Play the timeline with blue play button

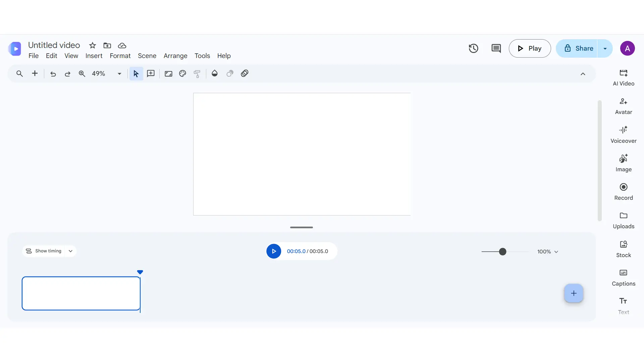tap(274, 251)
